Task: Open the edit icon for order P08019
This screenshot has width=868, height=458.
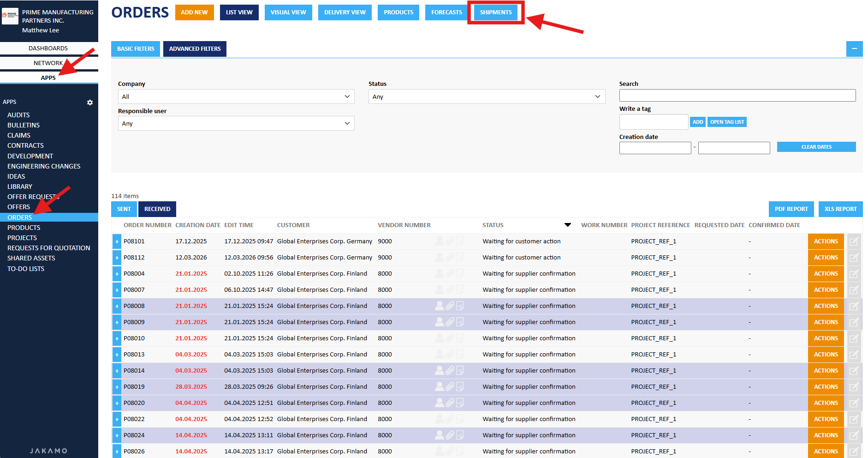Action: (854, 387)
